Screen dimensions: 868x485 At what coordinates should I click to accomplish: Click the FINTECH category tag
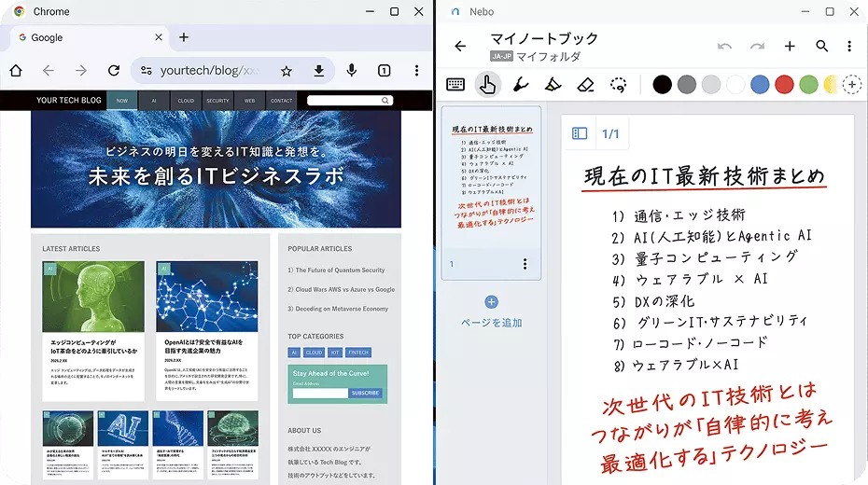(x=358, y=353)
